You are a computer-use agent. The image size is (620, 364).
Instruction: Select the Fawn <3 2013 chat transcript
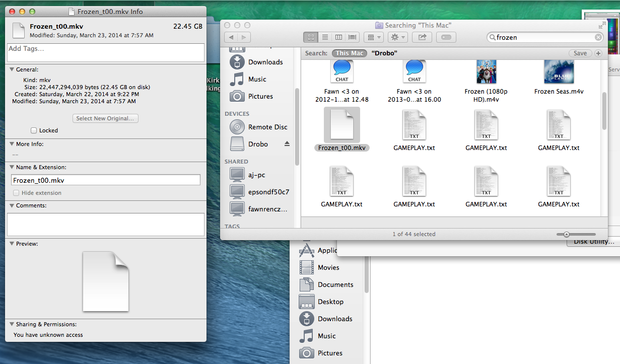click(415, 71)
